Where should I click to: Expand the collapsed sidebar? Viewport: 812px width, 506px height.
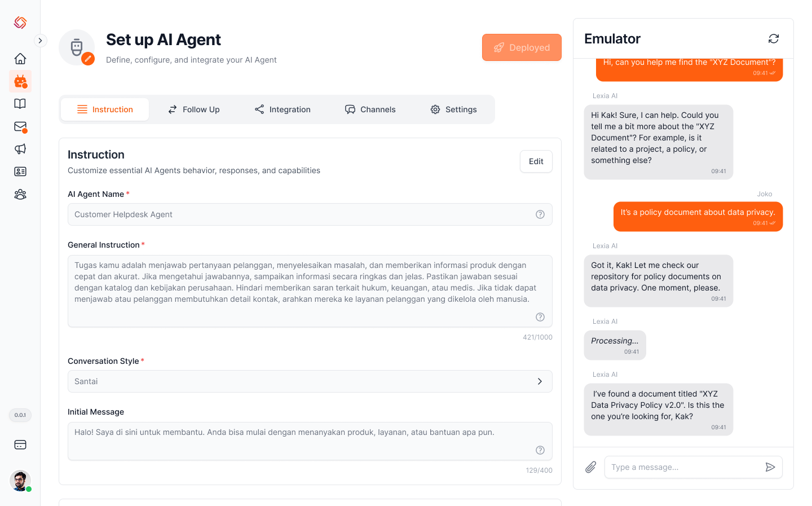(40, 41)
